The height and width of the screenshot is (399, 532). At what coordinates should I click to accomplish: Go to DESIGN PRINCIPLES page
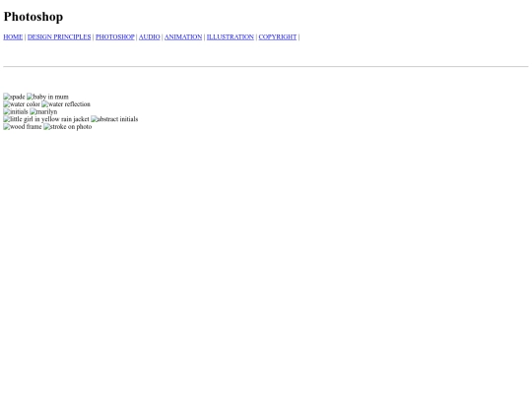coord(59,37)
